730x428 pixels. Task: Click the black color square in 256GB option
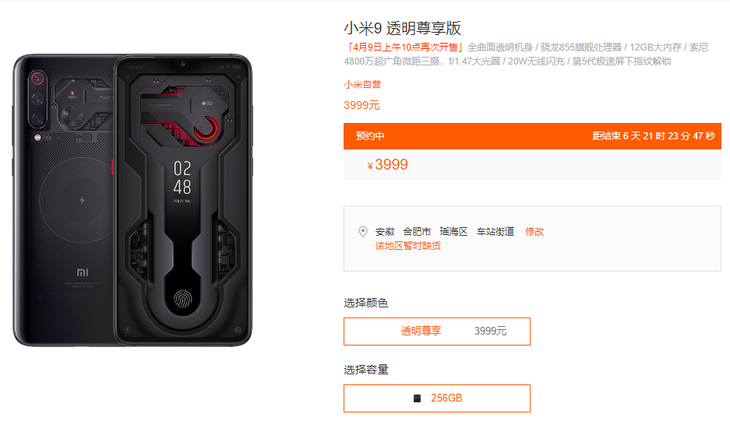(x=417, y=398)
